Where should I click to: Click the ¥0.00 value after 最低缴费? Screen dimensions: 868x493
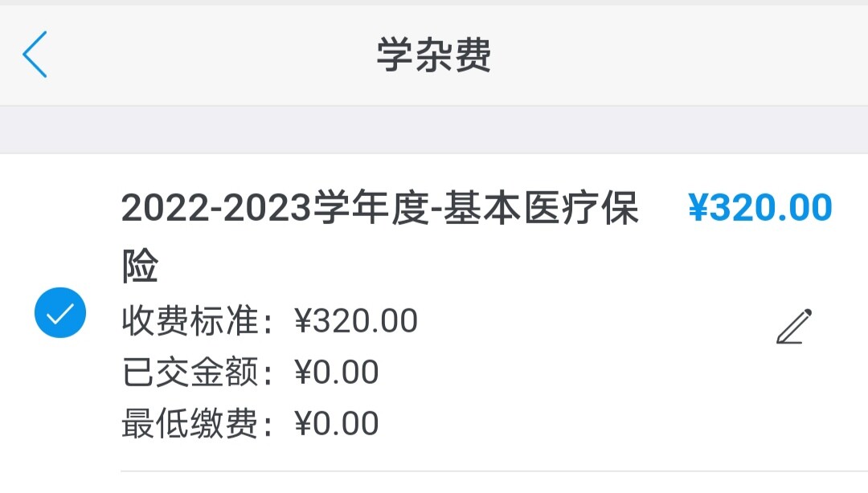337,424
